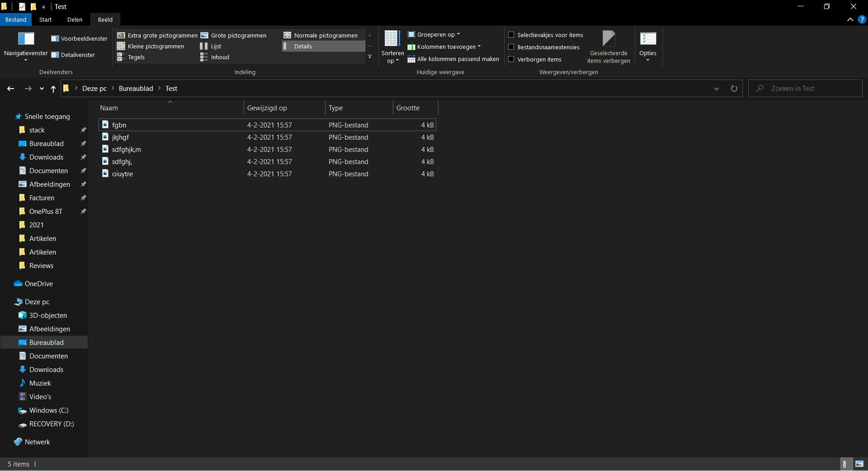Switch to Normale pictogrammen layout

click(321, 35)
